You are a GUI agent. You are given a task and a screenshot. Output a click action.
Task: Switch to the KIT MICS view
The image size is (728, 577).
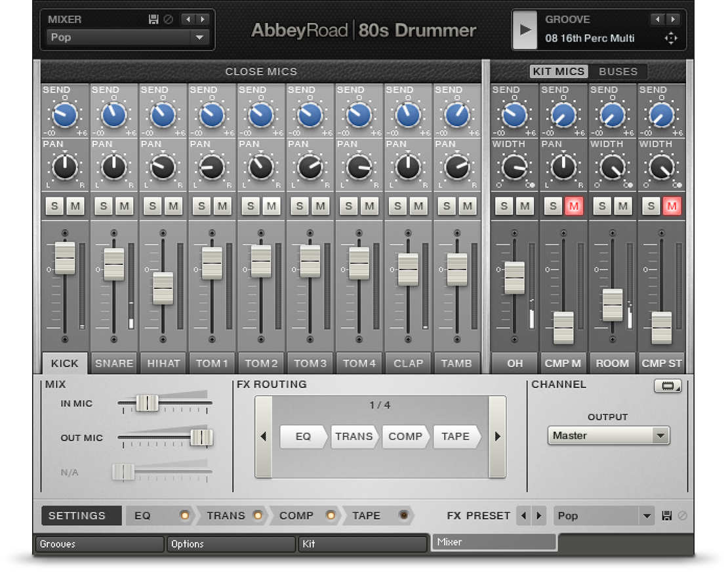coord(559,71)
